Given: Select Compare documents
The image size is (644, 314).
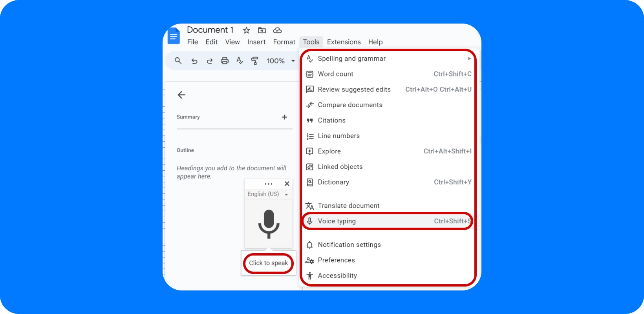Looking at the screenshot, I should pos(389,105).
